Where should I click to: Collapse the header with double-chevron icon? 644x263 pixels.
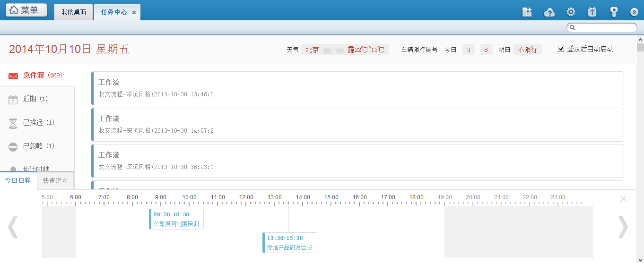(635, 13)
